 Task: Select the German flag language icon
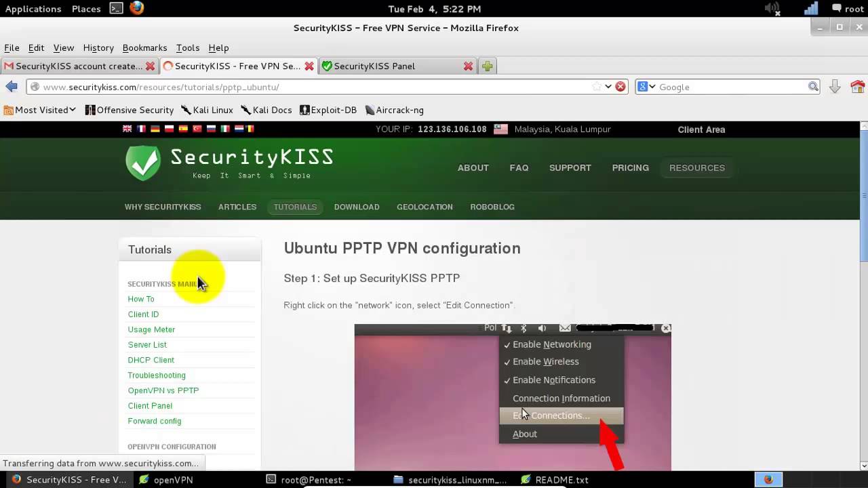tap(155, 129)
